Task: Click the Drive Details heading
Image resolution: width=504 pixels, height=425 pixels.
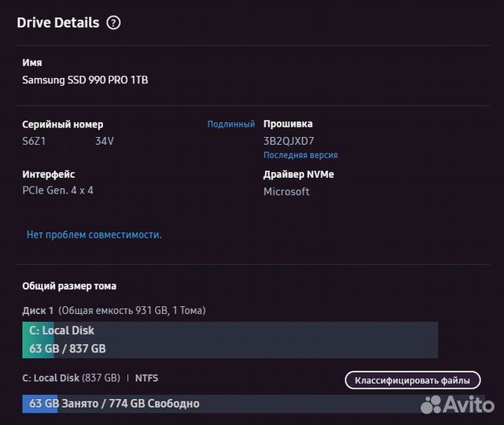Action: pos(58,23)
